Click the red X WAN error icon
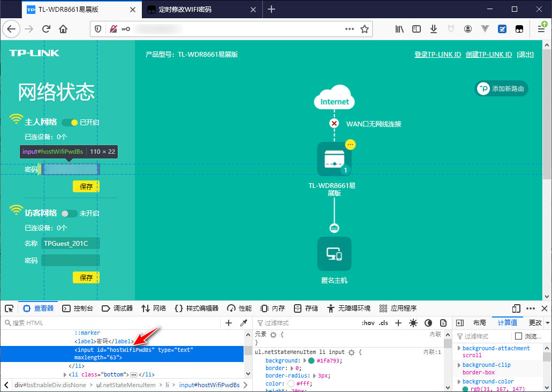The width and height of the screenshot is (552, 392). [x=334, y=123]
